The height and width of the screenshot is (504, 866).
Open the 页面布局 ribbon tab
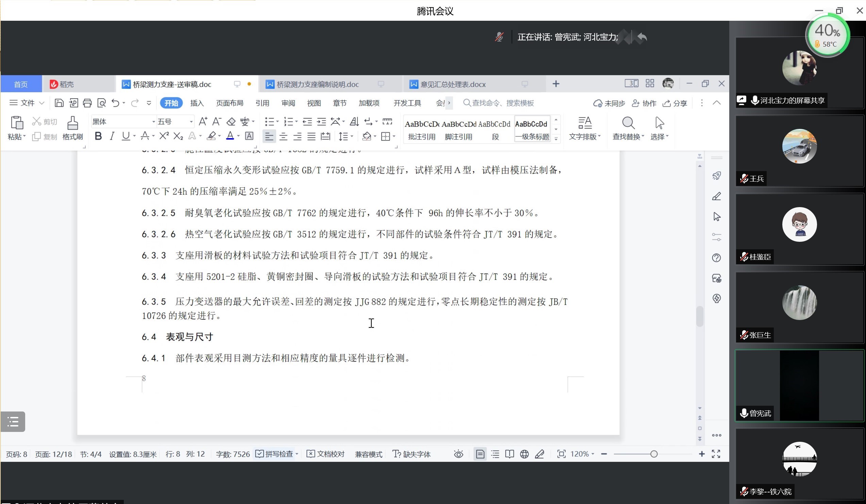(x=230, y=103)
